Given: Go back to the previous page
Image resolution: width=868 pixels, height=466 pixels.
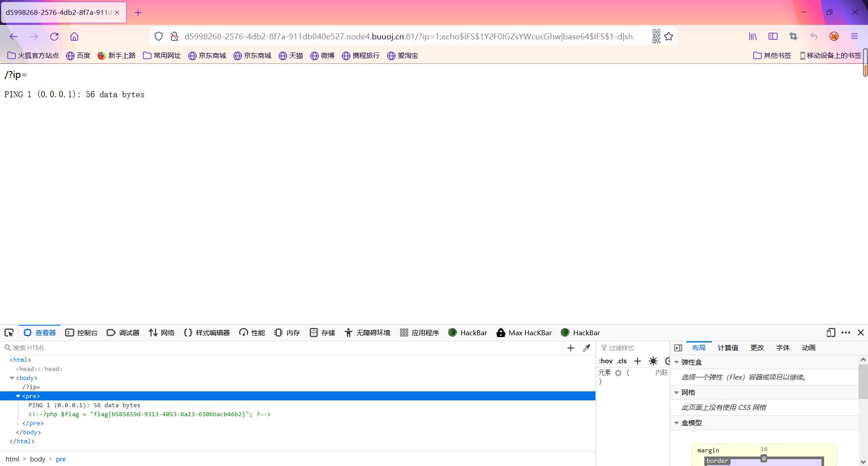Looking at the screenshot, I should pyautogui.click(x=14, y=37).
